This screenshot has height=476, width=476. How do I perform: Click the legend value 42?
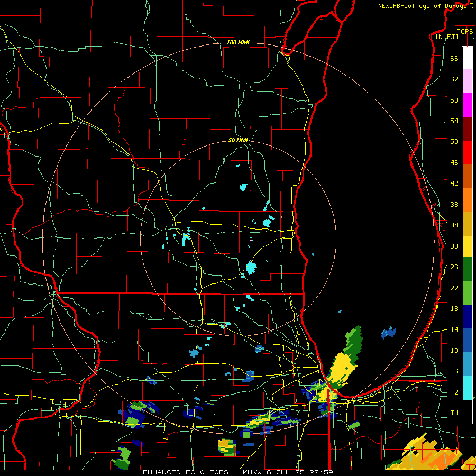[454, 183]
